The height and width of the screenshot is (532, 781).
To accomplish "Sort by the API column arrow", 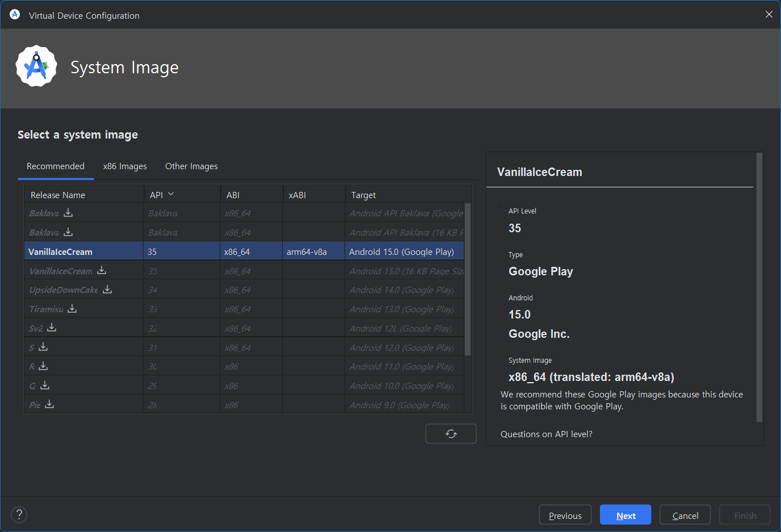I will coord(171,194).
